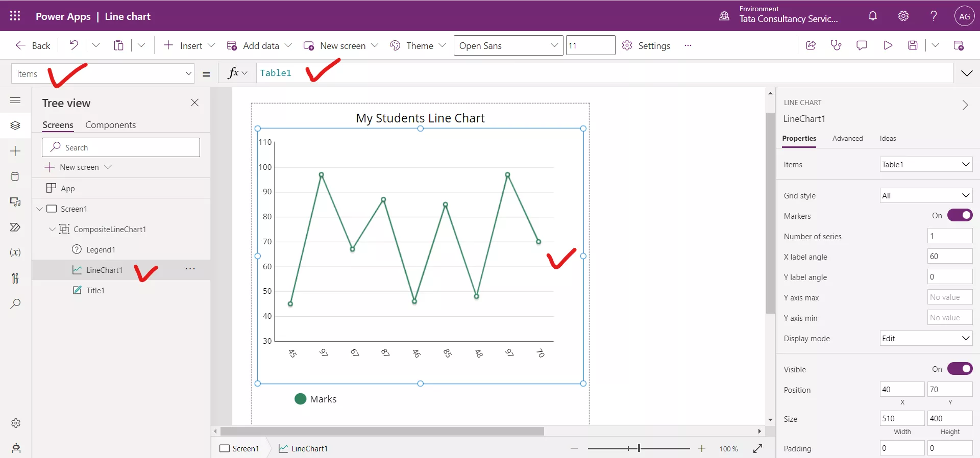
Task: Click the font size field showing 11
Action: click(591, 45)
